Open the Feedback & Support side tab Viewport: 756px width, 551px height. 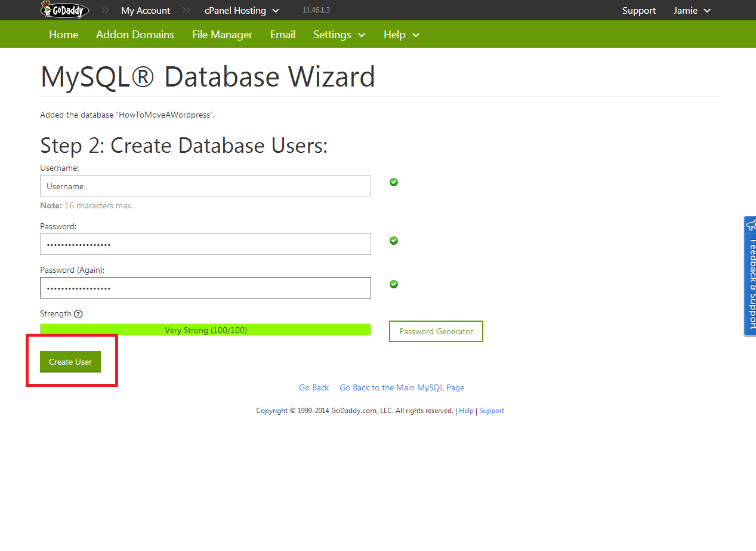coord(750,276)
